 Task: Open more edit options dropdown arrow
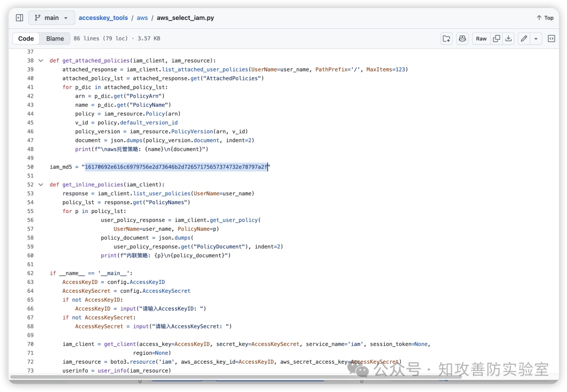click(x=536, y=39)
